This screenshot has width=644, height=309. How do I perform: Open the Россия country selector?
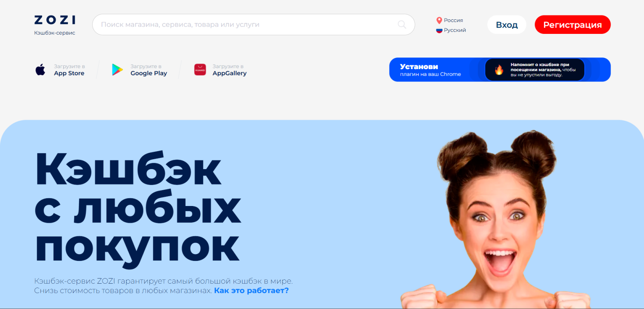tap(450, 20)
